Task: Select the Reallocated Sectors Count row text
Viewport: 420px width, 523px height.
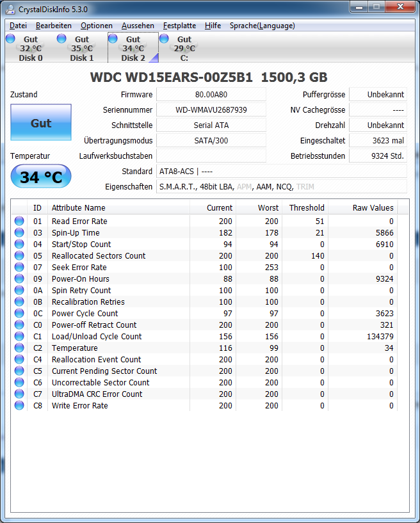Action: 99,255
